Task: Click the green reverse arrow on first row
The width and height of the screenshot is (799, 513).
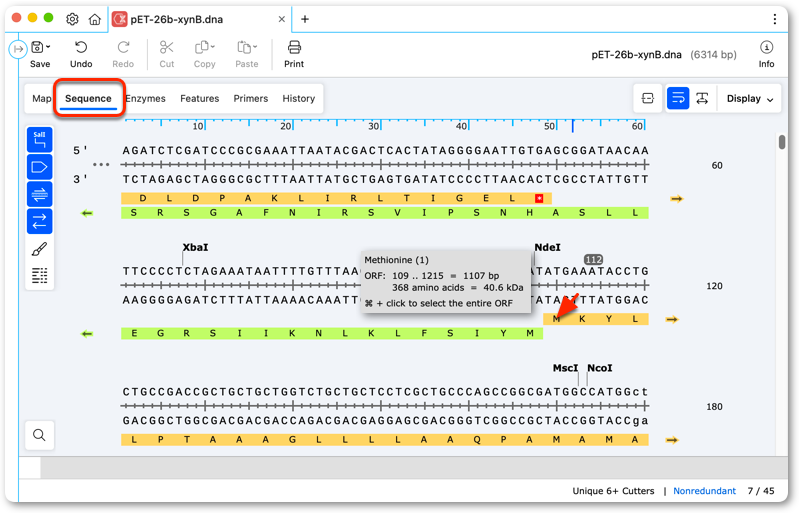Action: click(x=87, y=213)
